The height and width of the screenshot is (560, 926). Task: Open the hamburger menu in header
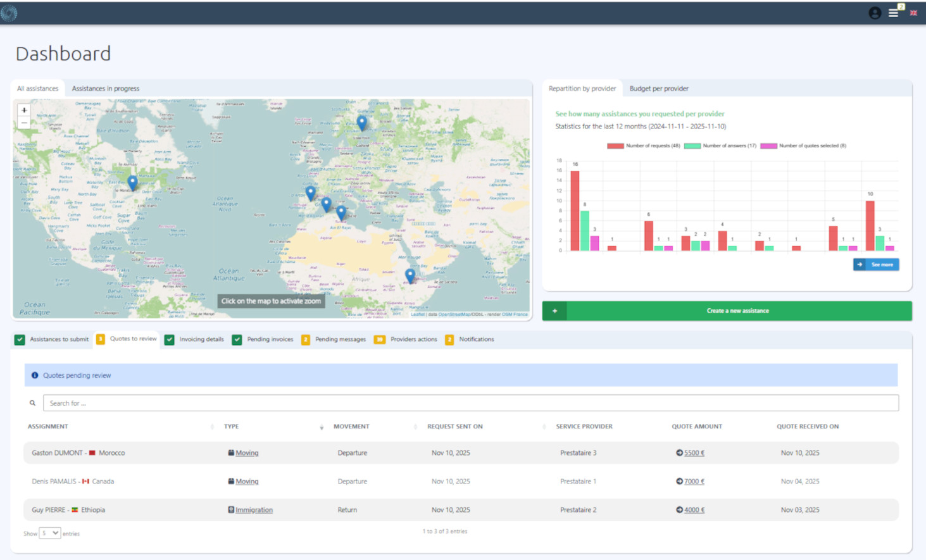(x=893, y=13)
